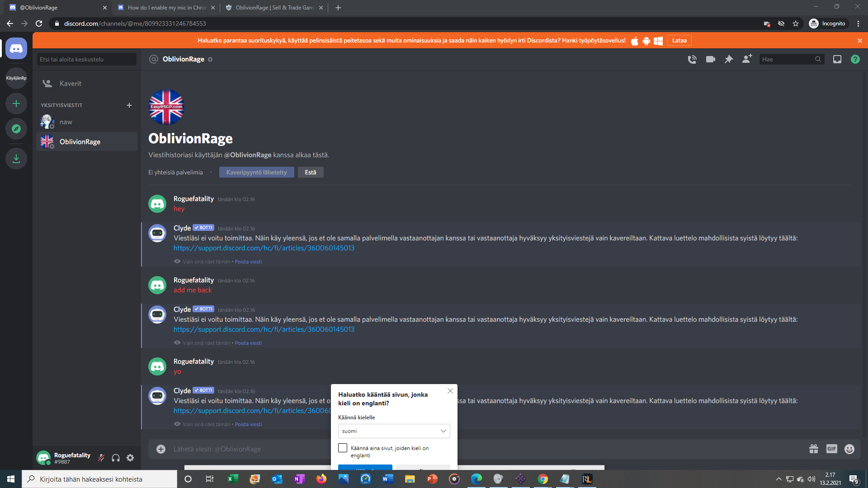Toggle microphone mute
The width and height of the screenshot is (868, 488).
[101, 458]
